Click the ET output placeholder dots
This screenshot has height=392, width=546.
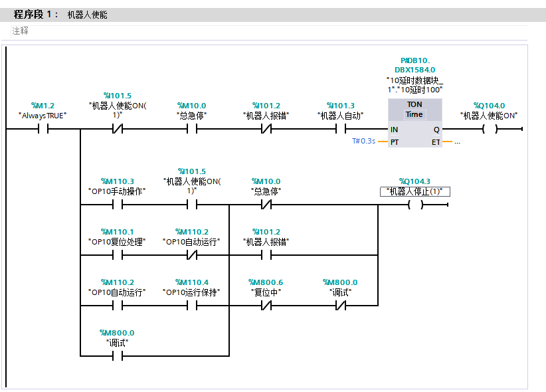[x=457, y=142]
